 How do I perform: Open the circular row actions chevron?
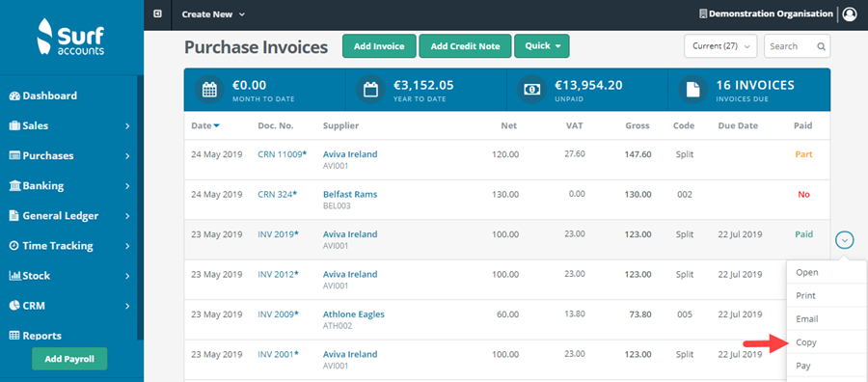845,240
